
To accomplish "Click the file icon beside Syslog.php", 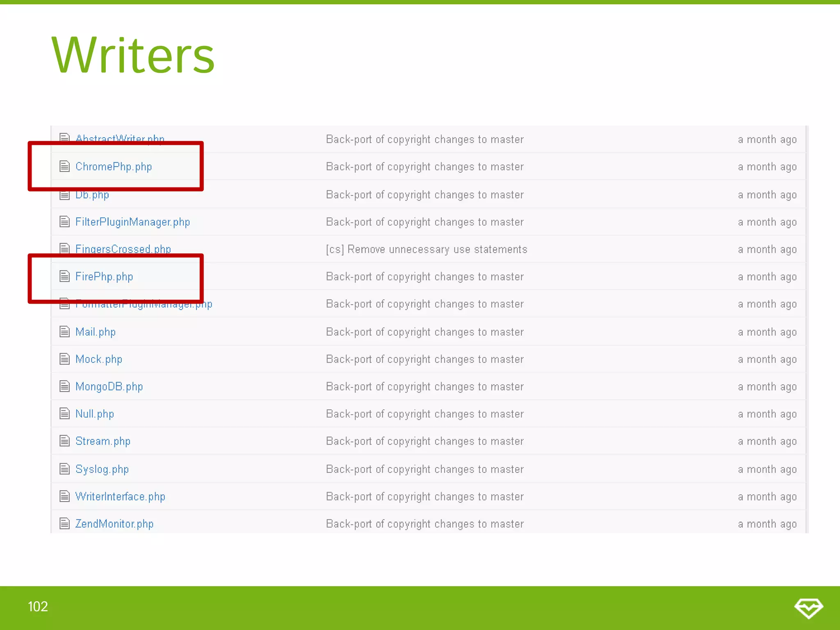I will click(x=64, y=469).
